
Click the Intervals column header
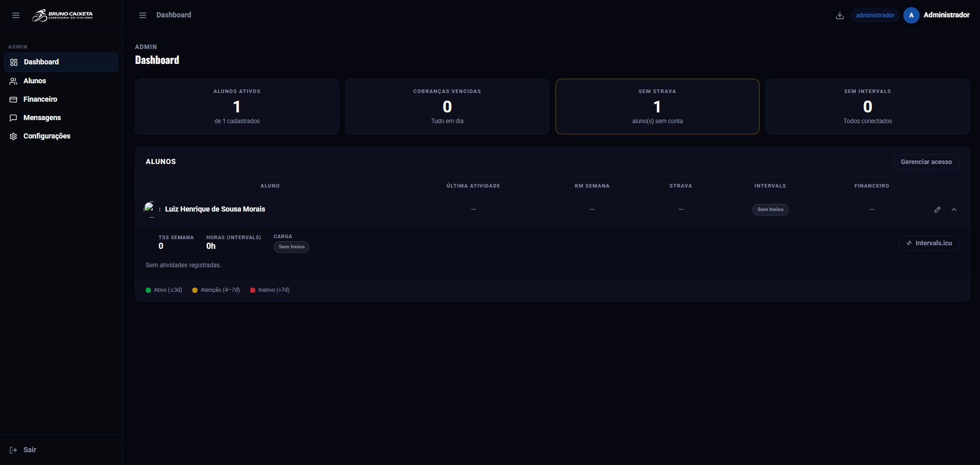pos(770,186)
